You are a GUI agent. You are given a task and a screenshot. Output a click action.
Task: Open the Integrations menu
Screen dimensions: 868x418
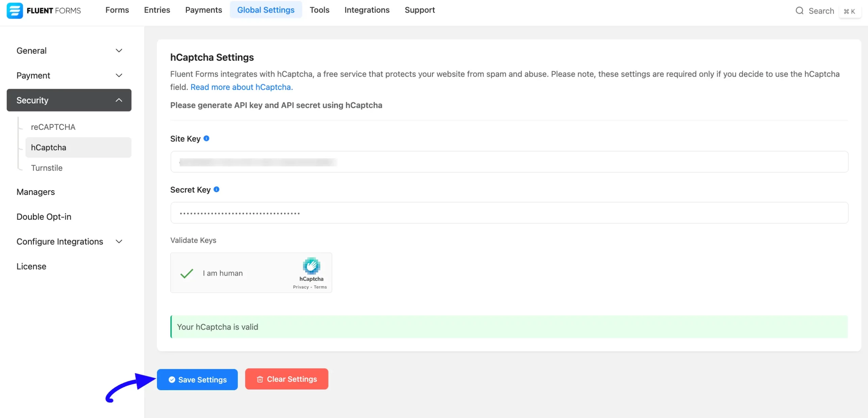point(367,10)
